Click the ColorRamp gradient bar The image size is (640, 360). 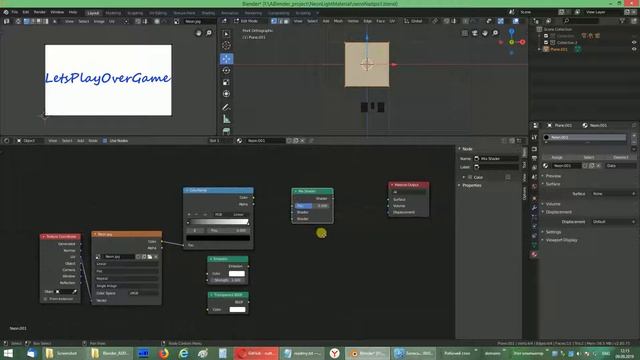[x=218, y=222]
